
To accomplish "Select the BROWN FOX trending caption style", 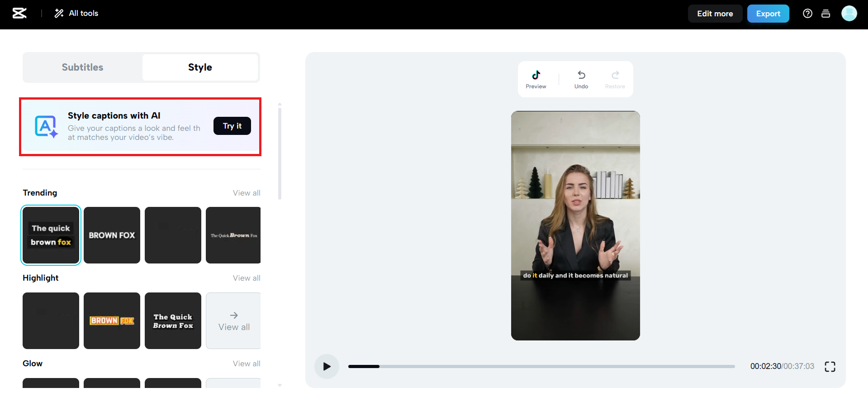I will (112, 235).
